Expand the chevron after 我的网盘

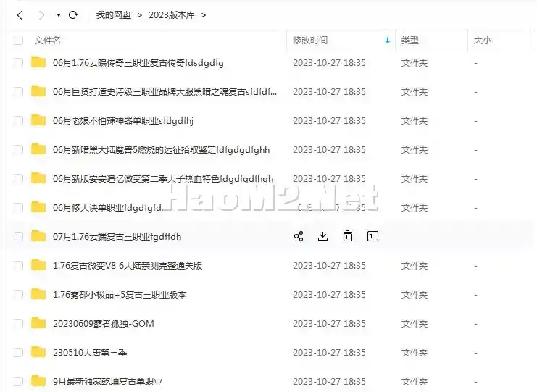139,15
